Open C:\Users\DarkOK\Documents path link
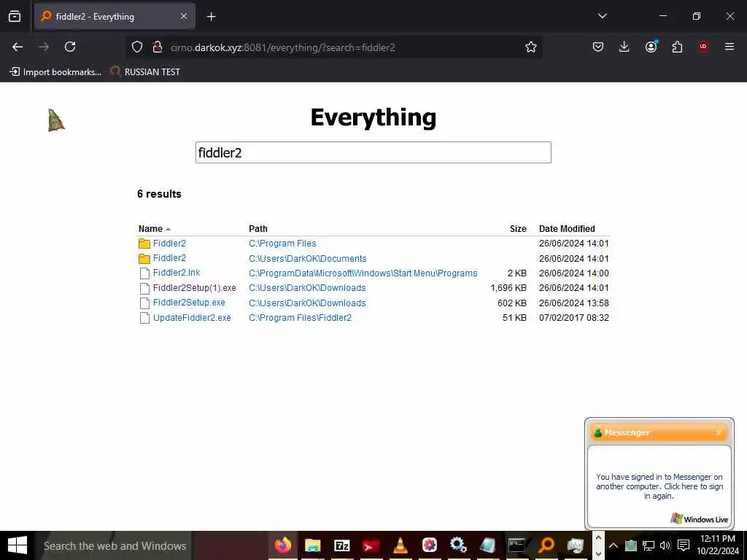The height and width of the screenshot is (560, 747). tap(308, 259)
